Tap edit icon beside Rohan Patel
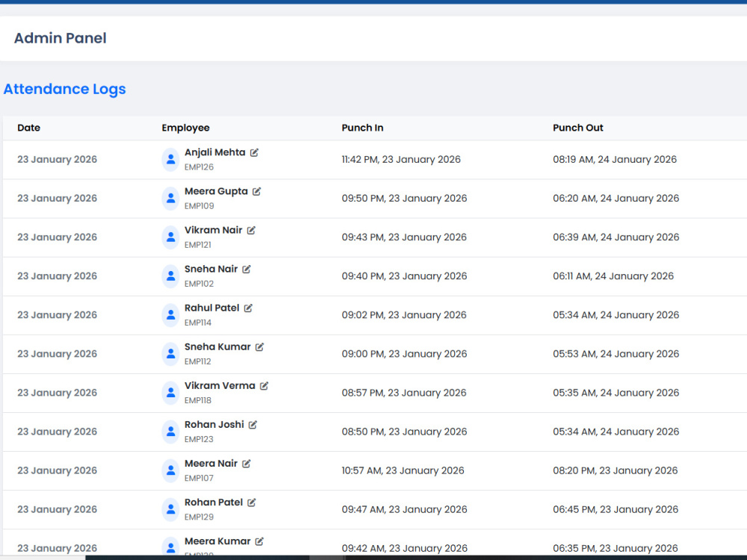 click(252, 503)
